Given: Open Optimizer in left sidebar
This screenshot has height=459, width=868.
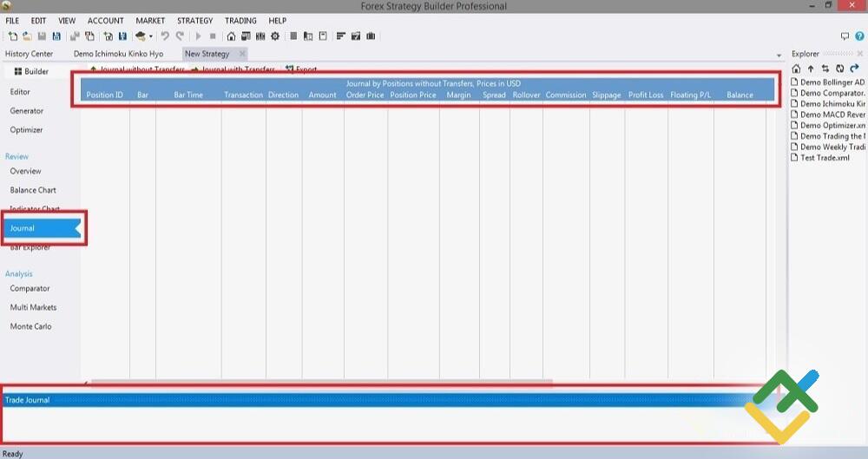Looking at the screenshot, I should pos(26,129).
